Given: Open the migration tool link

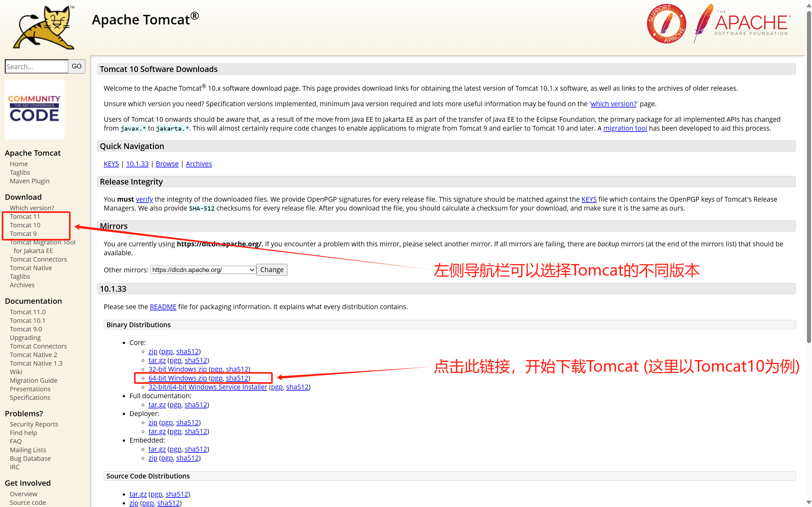Looking at the screenshot, I should (625, 128).
